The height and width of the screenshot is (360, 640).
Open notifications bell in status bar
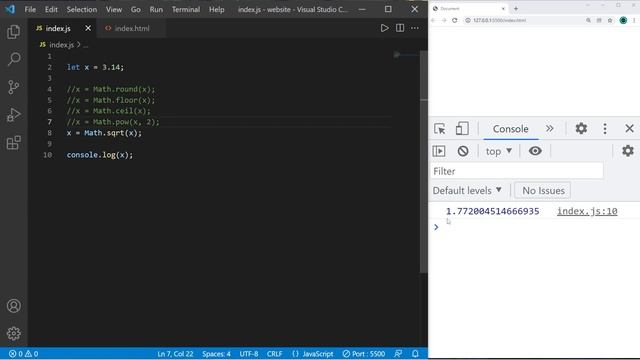[415, 354]
